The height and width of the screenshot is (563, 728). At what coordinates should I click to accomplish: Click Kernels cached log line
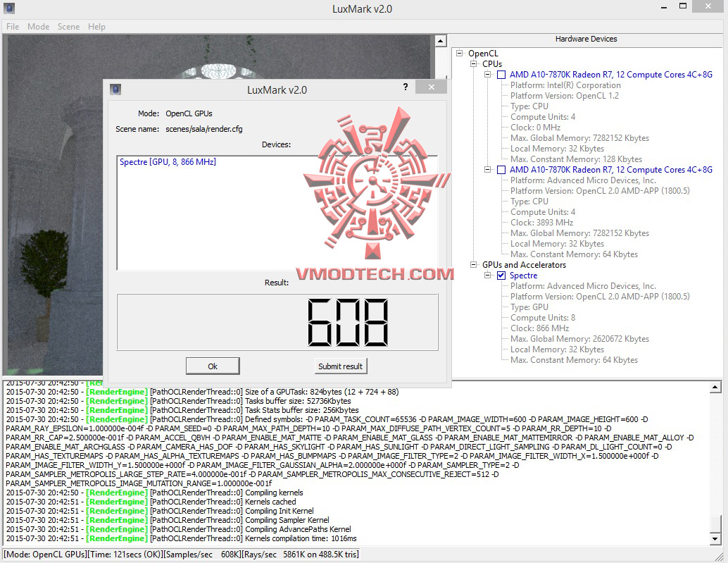pyautogui.click(x=151, y=502)
